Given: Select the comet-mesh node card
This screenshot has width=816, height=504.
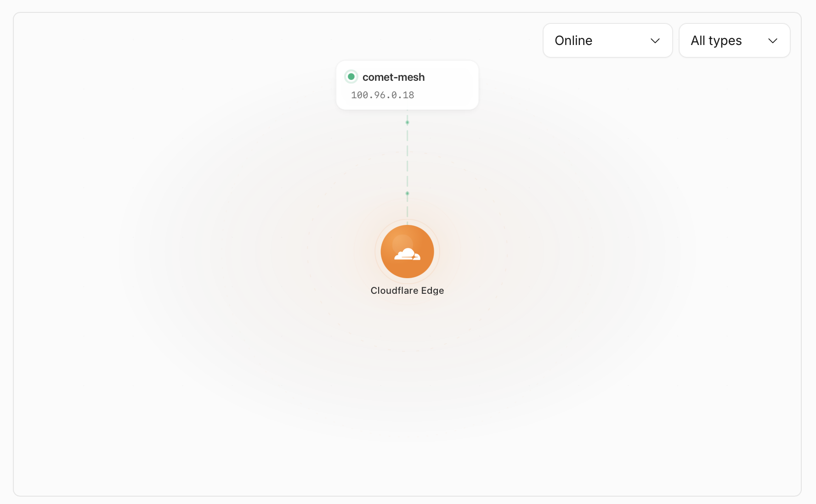Looking at the screenshot, I should [407, 85].
